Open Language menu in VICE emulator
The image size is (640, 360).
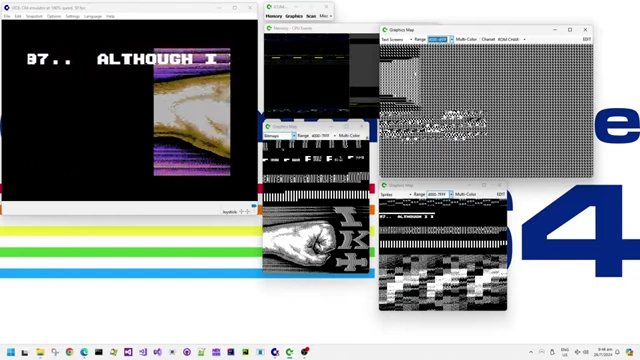[93, 16]
